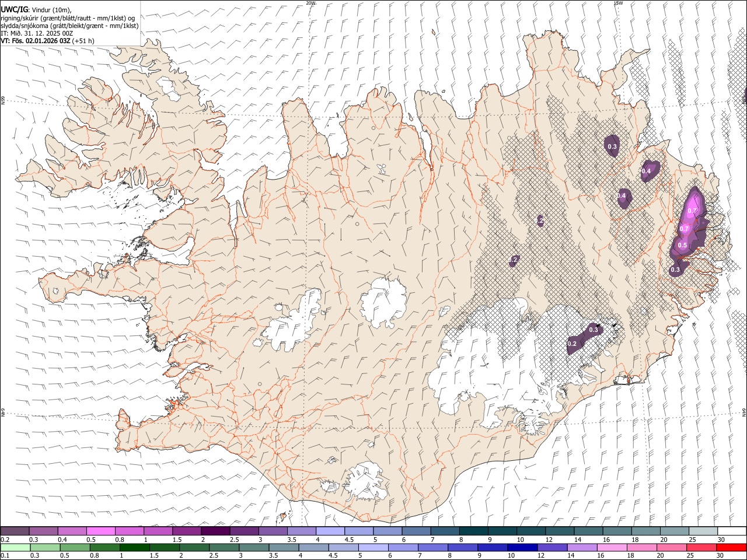Select the deep navy blue swatch right of the '10' label in lower legend row
747x560 pixels.
click(522, 548)
